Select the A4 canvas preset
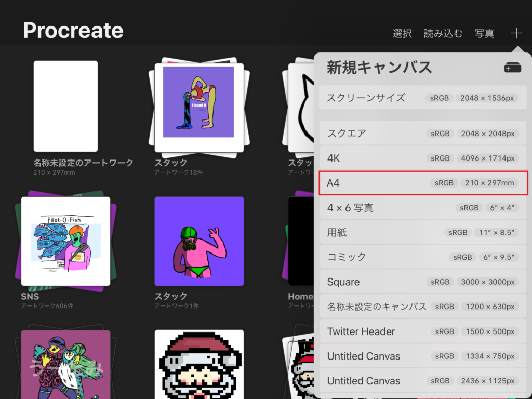Viewport: 532px width, 399px height. [423, 183]
